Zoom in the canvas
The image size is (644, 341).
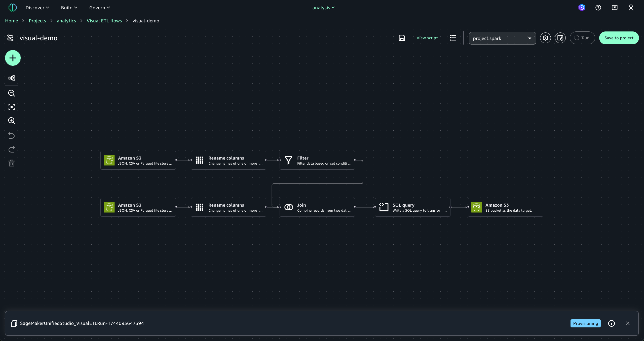(12, 121)
